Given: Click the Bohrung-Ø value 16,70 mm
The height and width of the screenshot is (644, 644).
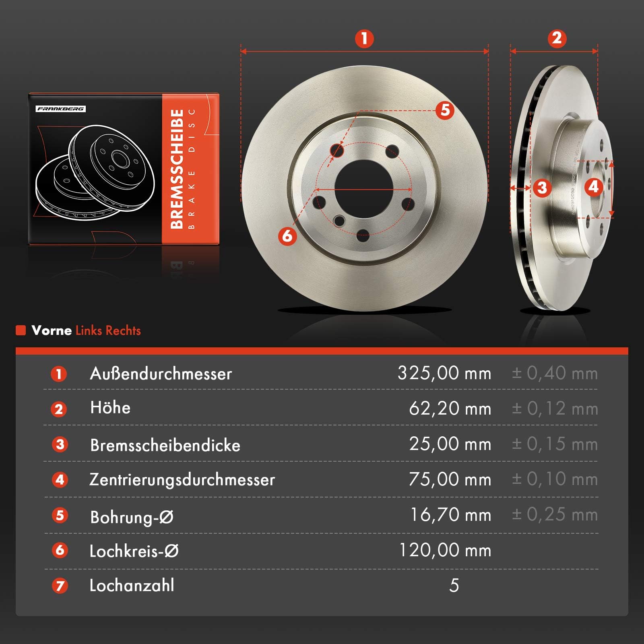Looking at the screenshot, I should click(451, 515).
